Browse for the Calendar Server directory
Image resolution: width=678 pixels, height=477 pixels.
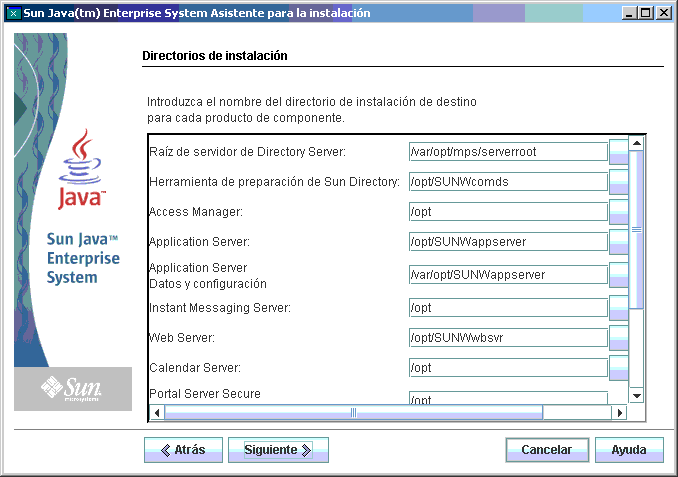click(x=619, y=368)
